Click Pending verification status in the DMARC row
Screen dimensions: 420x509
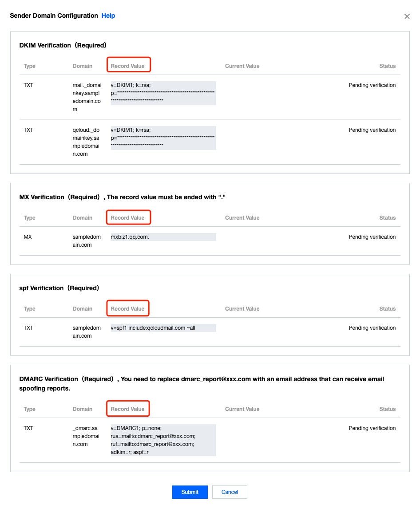(x=372, y=428)
